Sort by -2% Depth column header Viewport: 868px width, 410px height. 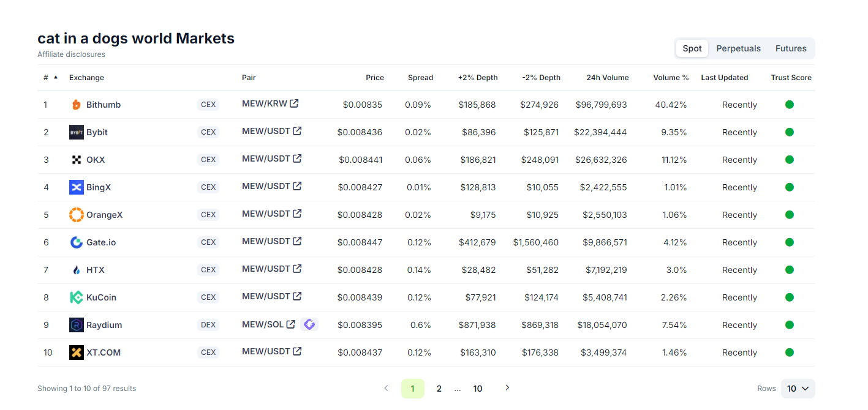542,78
